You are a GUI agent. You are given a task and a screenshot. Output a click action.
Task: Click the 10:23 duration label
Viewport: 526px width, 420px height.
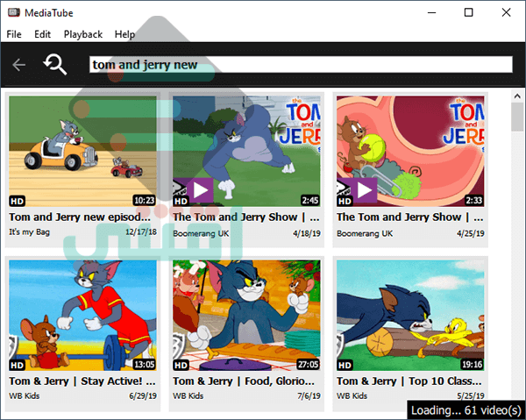[145, 200]
